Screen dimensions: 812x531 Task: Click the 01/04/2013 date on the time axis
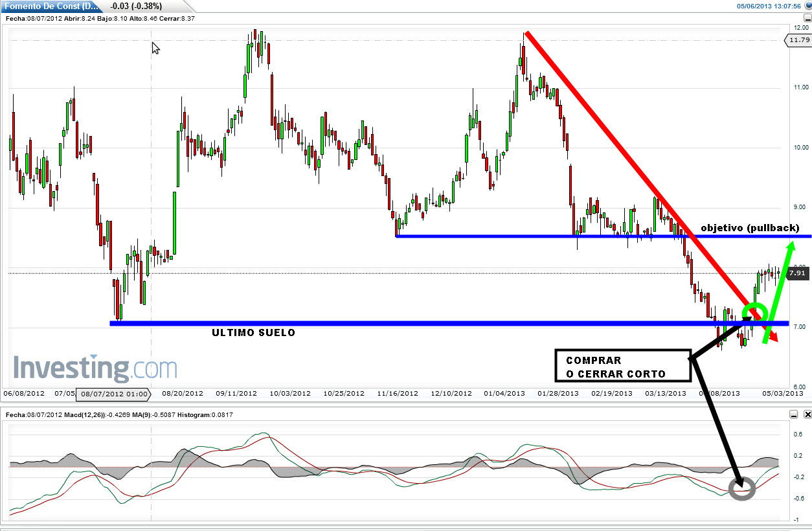tap(504, 394)
